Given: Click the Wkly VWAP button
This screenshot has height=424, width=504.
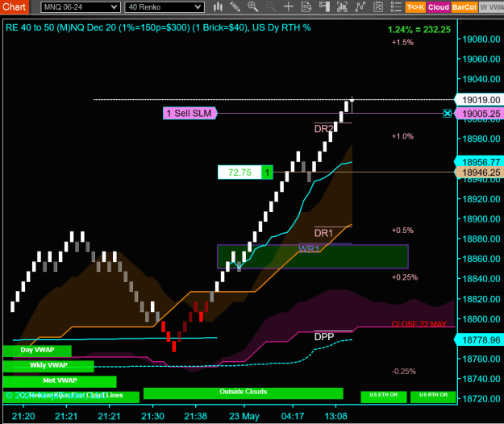Looking at the screenshot, I should (x=48, y=366).
